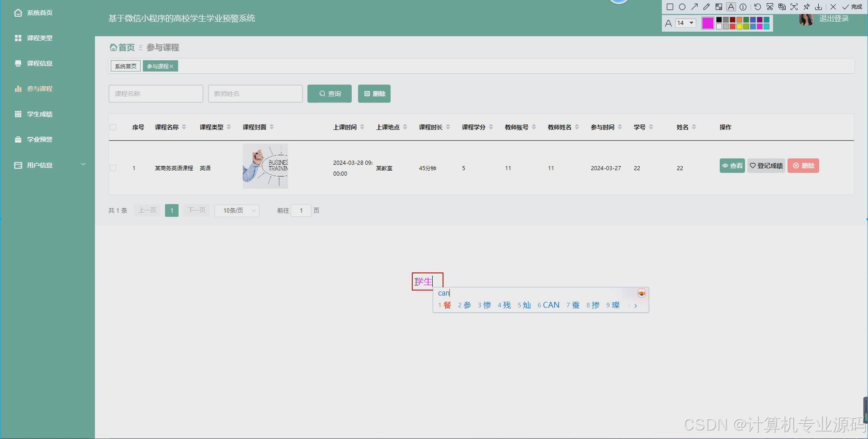
Task: Open the 10条/页 page size dropdown
Action: click(236, 210)
